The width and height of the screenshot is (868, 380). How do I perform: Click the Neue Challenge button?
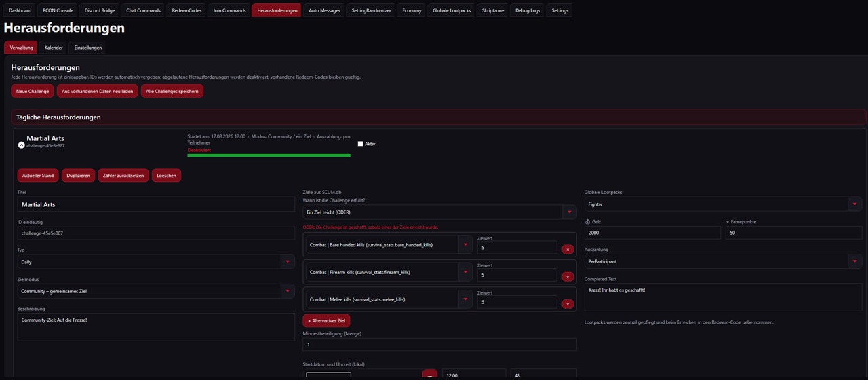pyautogui.click(x=33, y=91)
